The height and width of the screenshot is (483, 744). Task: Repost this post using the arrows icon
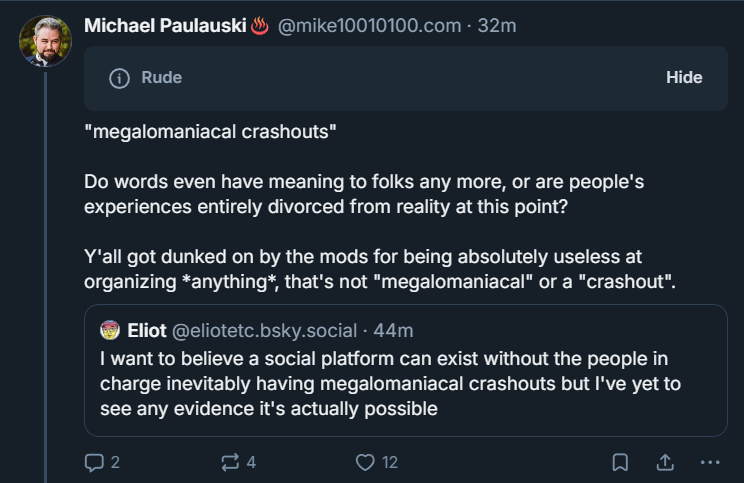pos(231,462)
